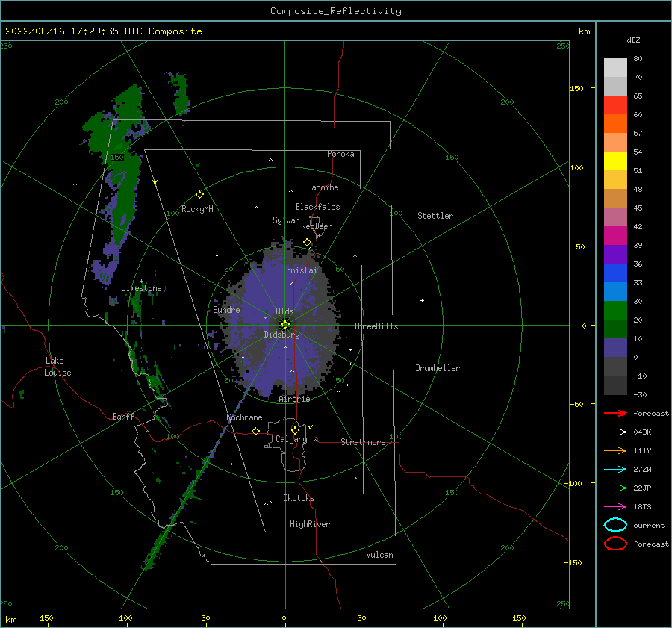672x628 pixels.
Task: Click the Blackfalds label
Action: pyautogui.click(x=317, y=207)
